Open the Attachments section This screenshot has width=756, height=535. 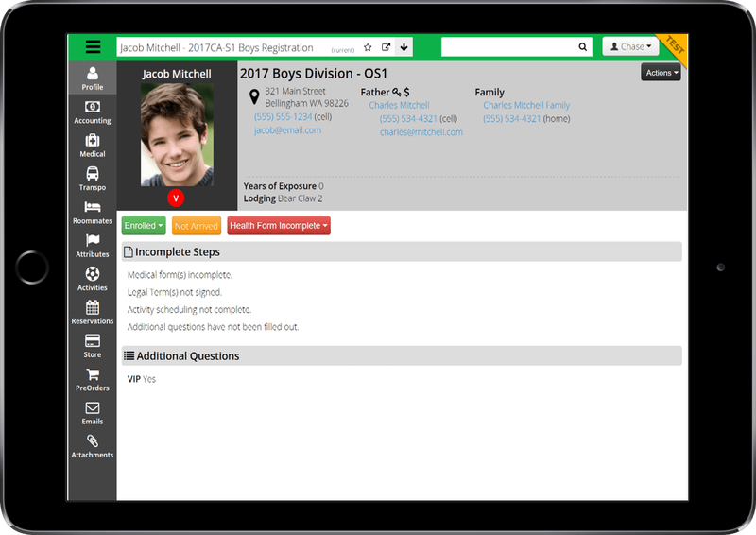point(93,445)
